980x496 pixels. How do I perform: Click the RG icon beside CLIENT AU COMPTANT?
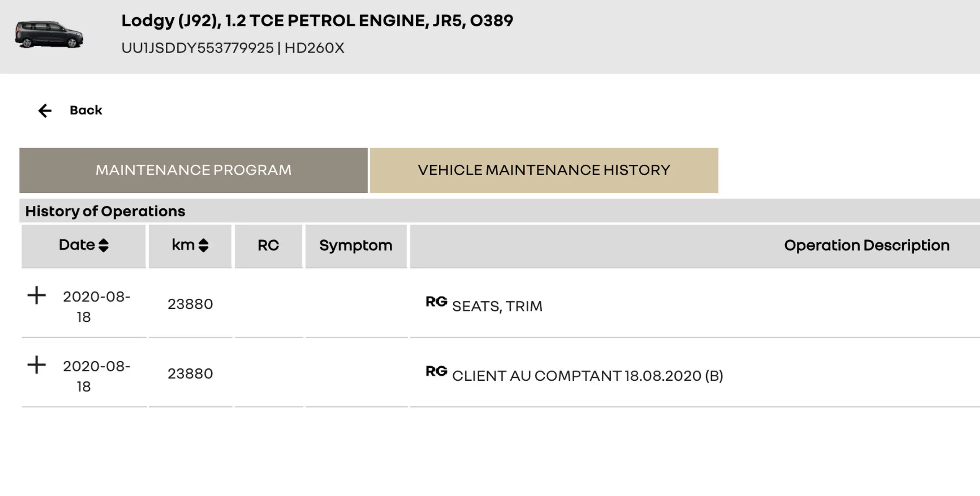(436, 371)
